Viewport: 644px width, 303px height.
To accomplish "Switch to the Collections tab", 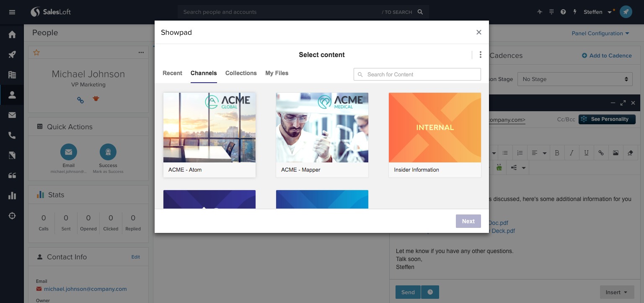I will 241,73.
